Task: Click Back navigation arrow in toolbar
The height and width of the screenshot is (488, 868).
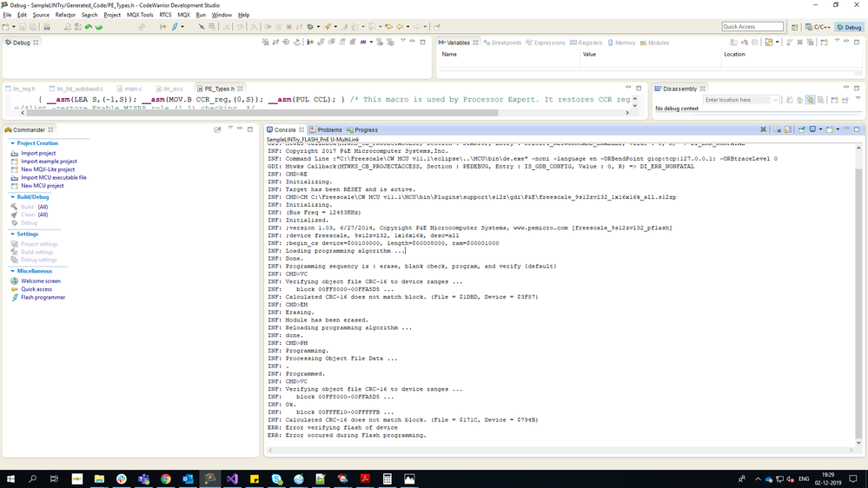Action: [400, 27]
